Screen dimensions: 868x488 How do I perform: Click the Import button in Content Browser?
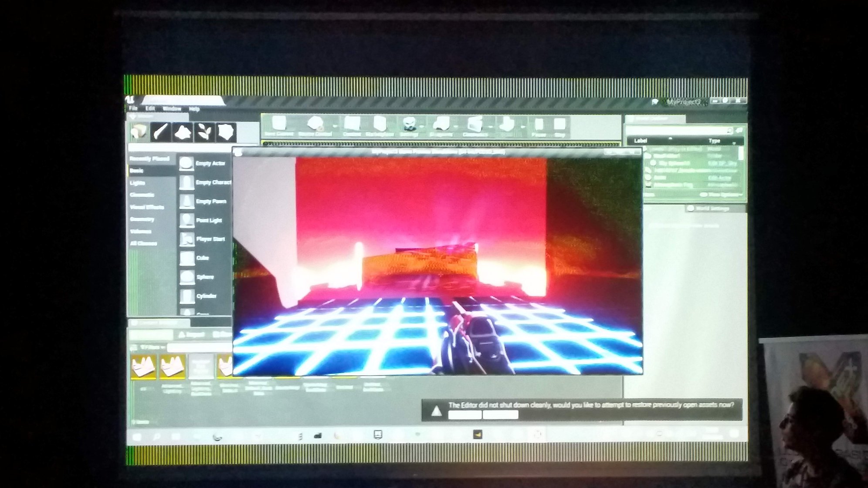click(x=191, y=334)
